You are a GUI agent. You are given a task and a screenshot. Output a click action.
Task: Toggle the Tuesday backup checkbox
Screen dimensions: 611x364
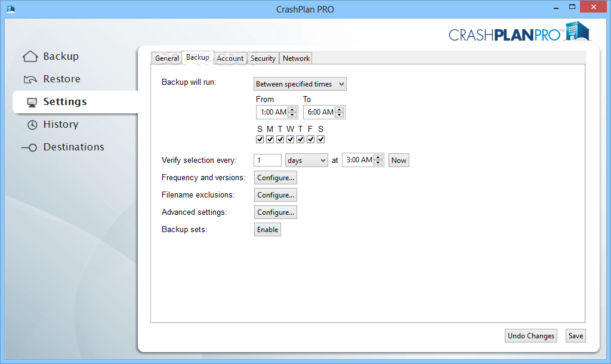point(280,139)
